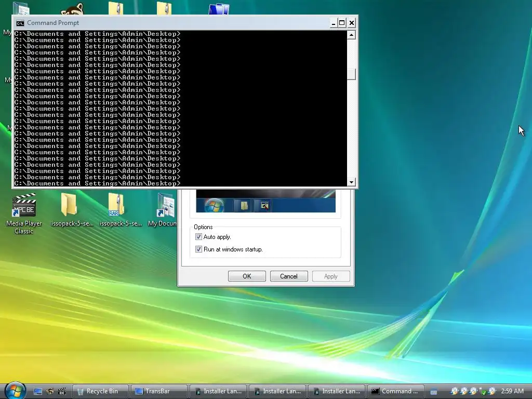Click Show Desktop quick launch icon
The image size is (532, 399).
click(x=38, y=392)
